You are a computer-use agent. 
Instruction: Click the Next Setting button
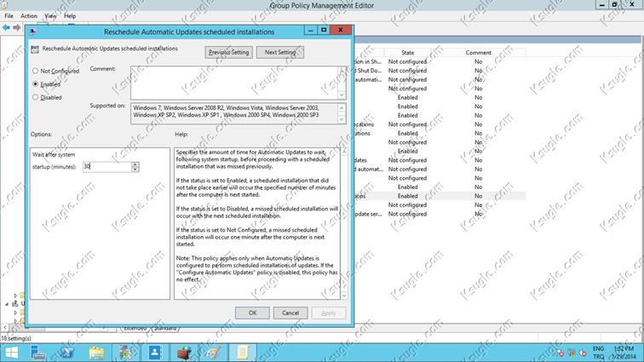click(280, 52)
